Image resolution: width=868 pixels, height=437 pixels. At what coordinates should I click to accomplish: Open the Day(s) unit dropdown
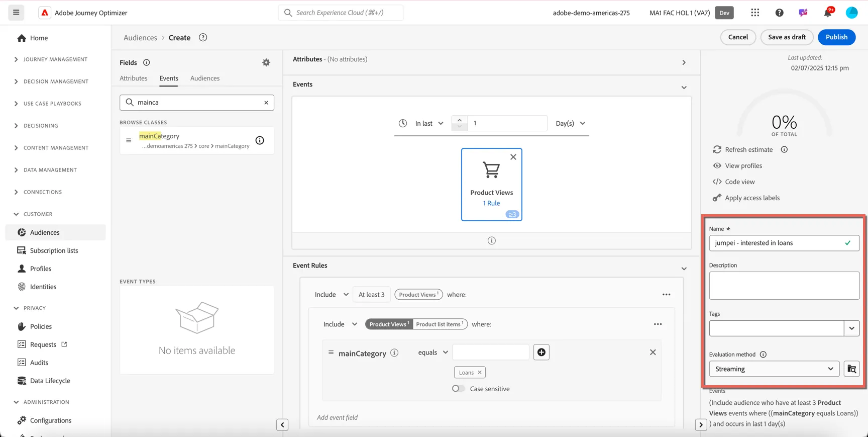pos(570,123)
